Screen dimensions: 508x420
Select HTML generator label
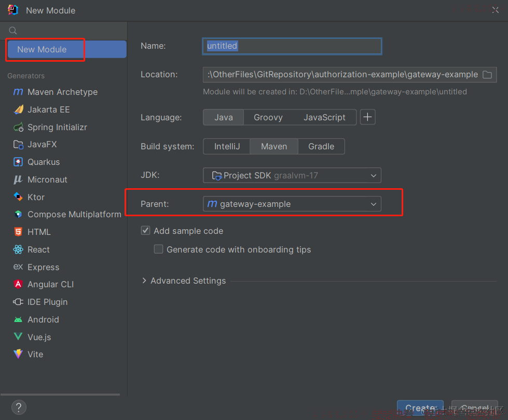coord(39,232)
